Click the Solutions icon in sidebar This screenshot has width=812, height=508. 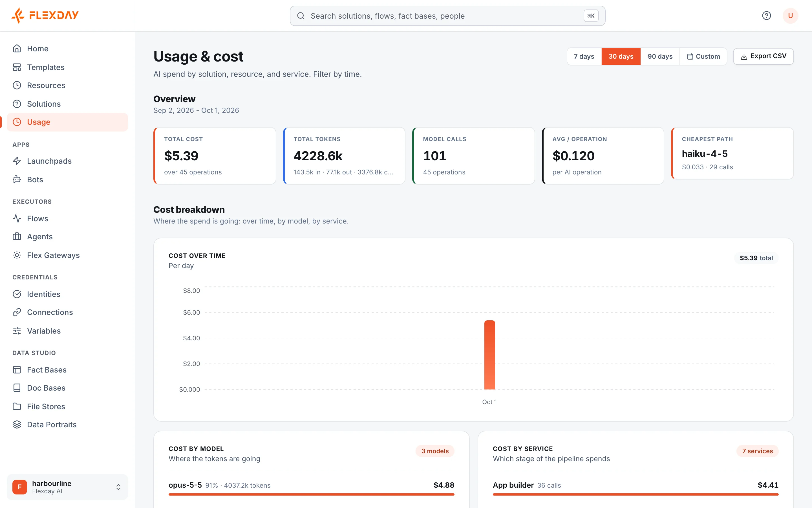tap(17, 104)
